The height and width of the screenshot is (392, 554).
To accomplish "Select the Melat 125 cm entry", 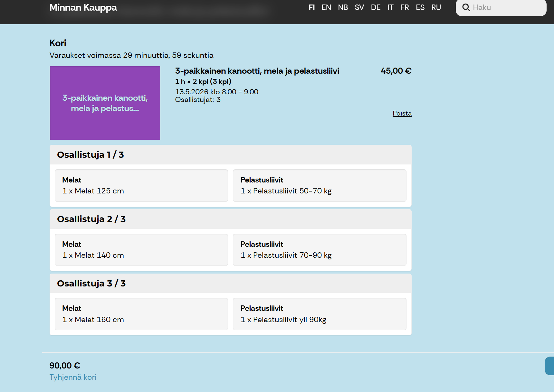I will pos(141,186).
